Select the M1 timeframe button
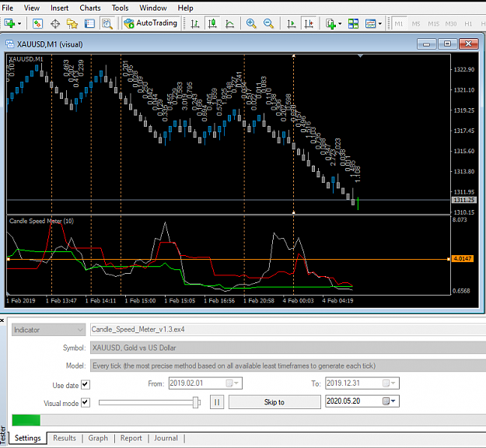This screenshot has width=486, height=448. tap(399, 23)
